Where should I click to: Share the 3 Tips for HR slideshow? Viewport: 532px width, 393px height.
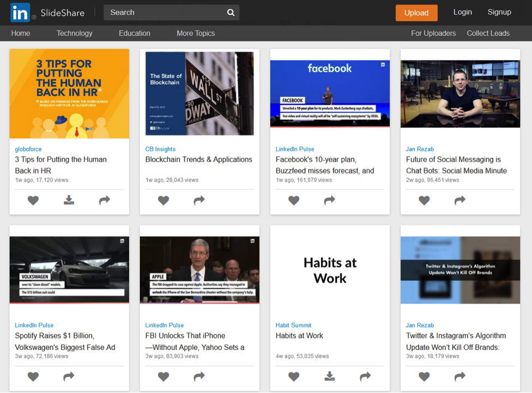coord(105,200)
